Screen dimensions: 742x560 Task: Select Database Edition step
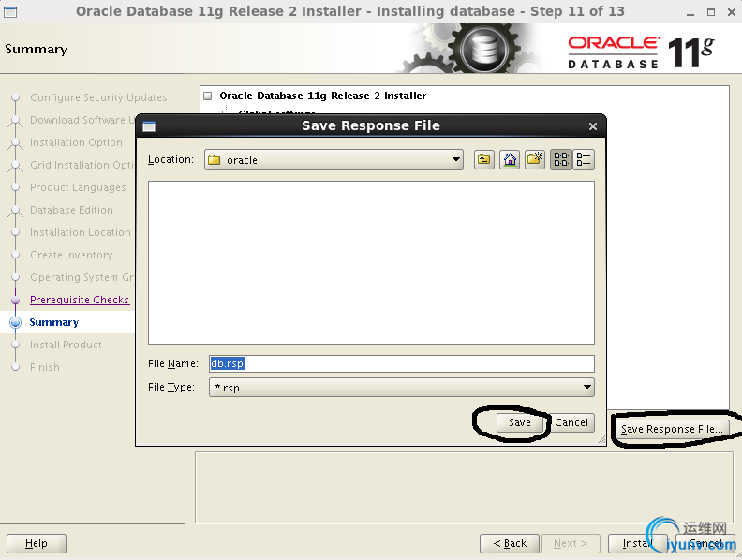71,210
